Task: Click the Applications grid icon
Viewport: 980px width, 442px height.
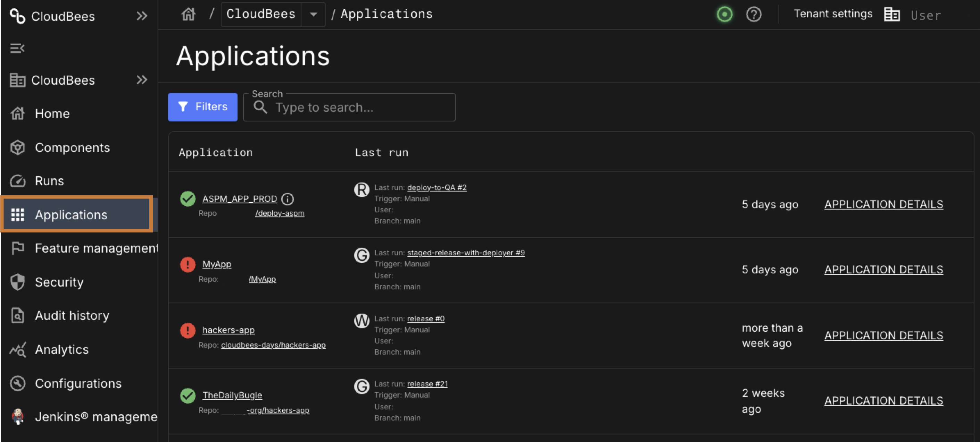Action: (17, 215)
